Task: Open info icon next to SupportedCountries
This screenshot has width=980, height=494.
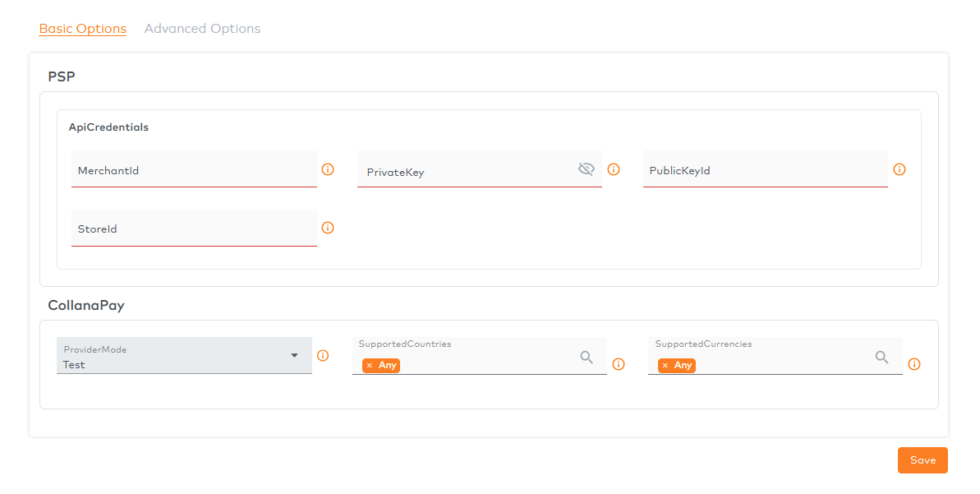Action: pos(619,365)
